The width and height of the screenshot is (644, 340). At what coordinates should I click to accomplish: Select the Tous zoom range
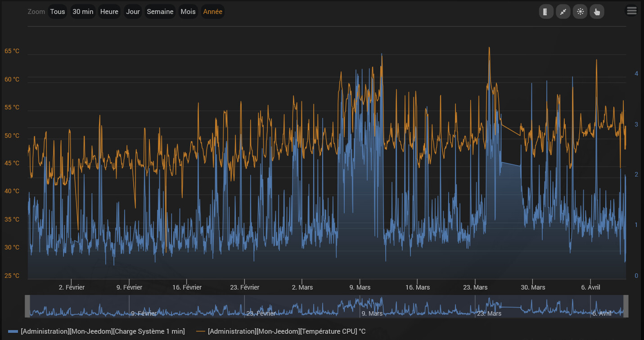pyautogui.click(x=58, y=12)
